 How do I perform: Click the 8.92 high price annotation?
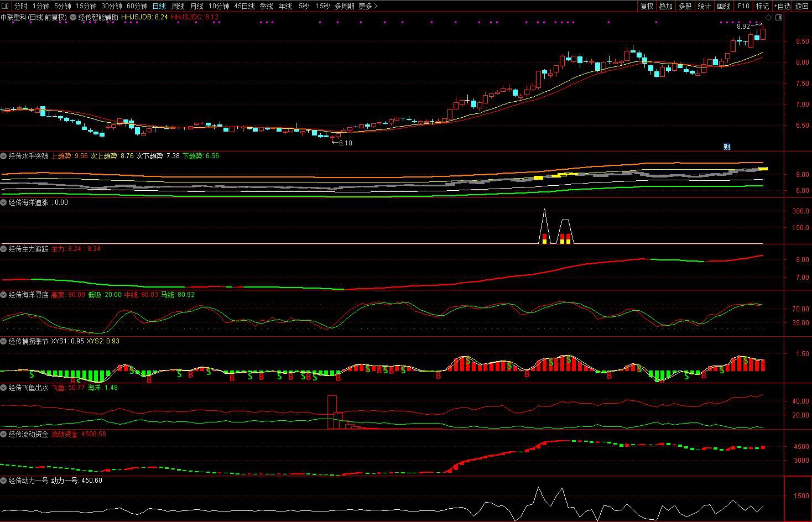tap(743, 27)
